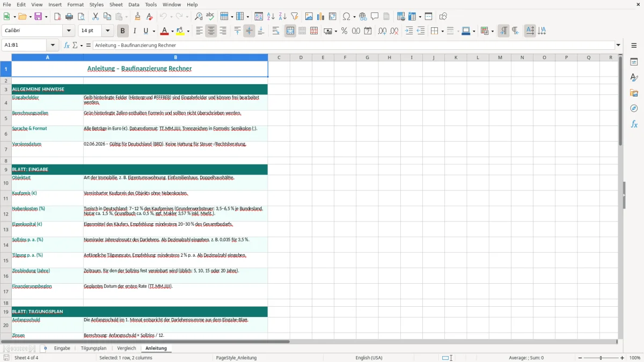This screenshot has height=362, width=644.
Task: Open sidebar Gallery panel
Action: tap(634, 93)
